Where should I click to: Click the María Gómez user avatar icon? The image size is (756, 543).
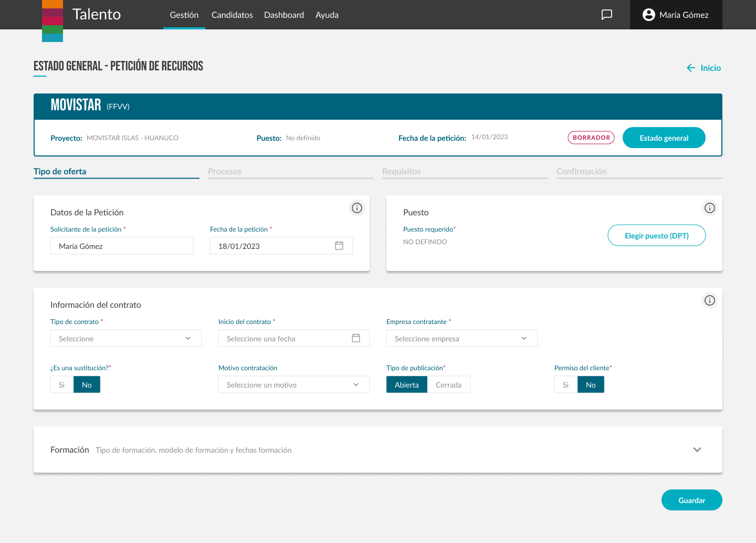click(x=649, y=15)
